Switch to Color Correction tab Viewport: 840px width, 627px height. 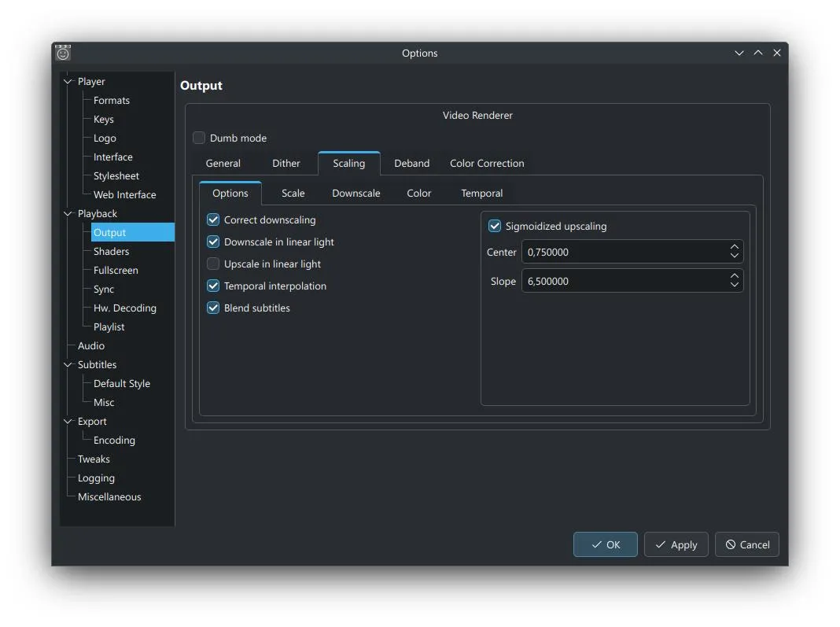point(487,164)
